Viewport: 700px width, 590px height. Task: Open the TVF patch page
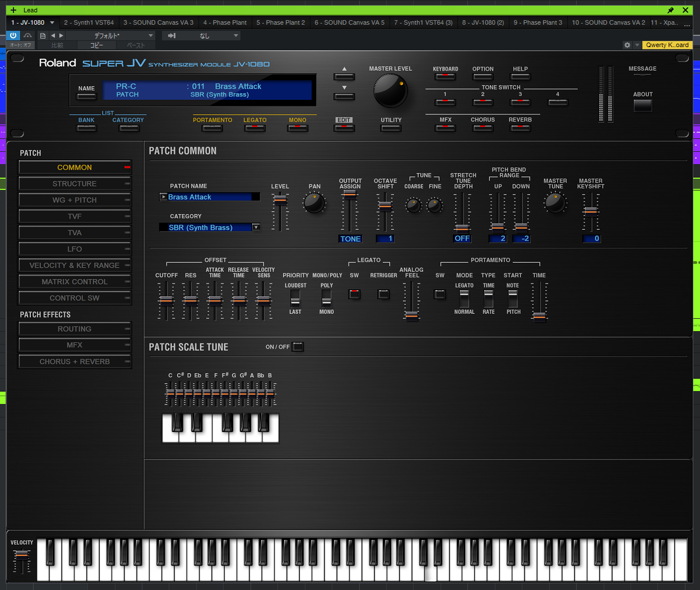(75, 216)
